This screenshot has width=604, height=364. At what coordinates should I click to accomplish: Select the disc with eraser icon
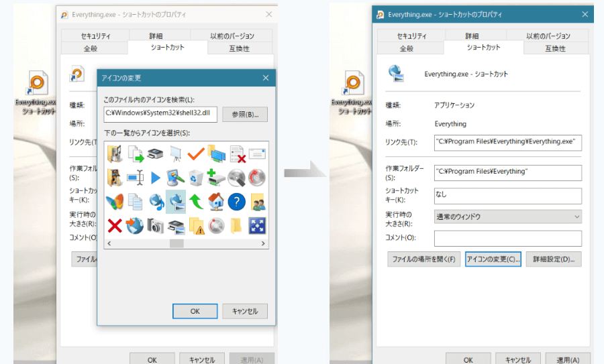(x=236, y=178)
